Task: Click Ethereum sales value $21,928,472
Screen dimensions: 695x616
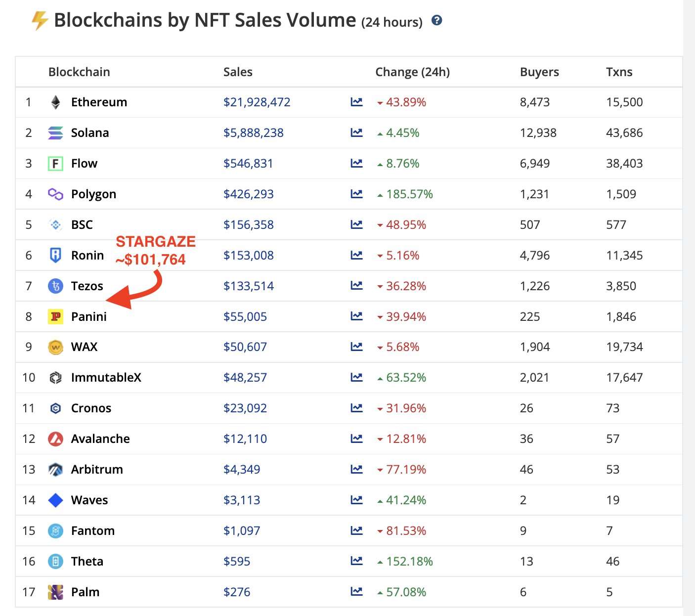Action: 257,102
